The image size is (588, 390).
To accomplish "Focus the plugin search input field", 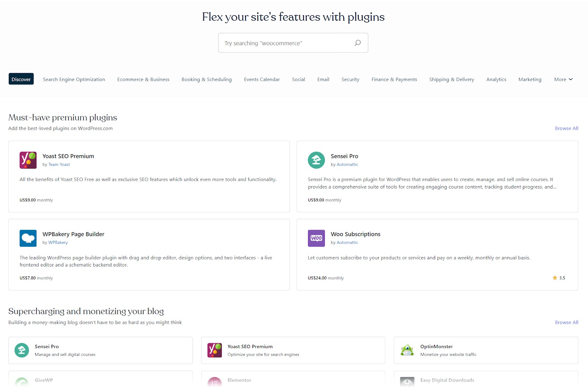I will tap(287, 43).
